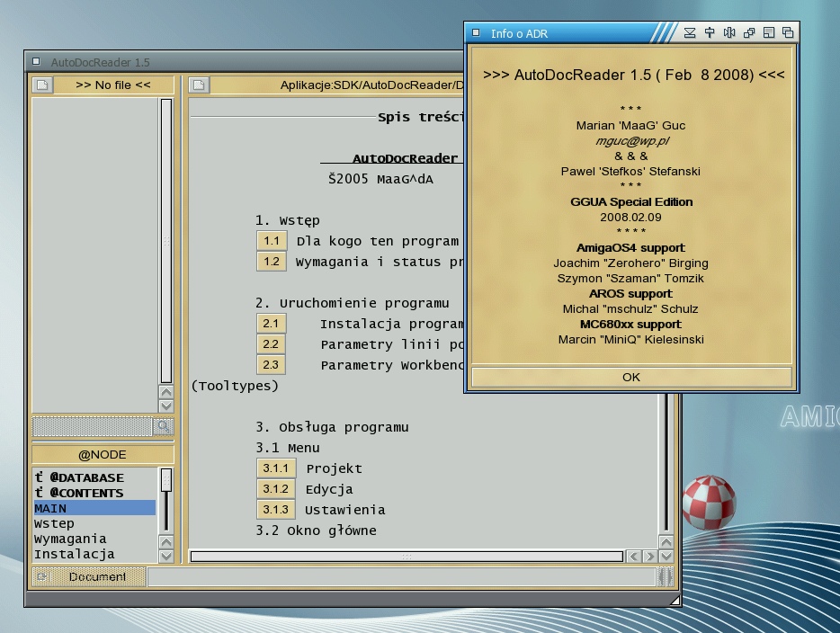Click the 'MC680xx support' heading
The width and height of the screenshot is (840, 633).
coord(630,324)
